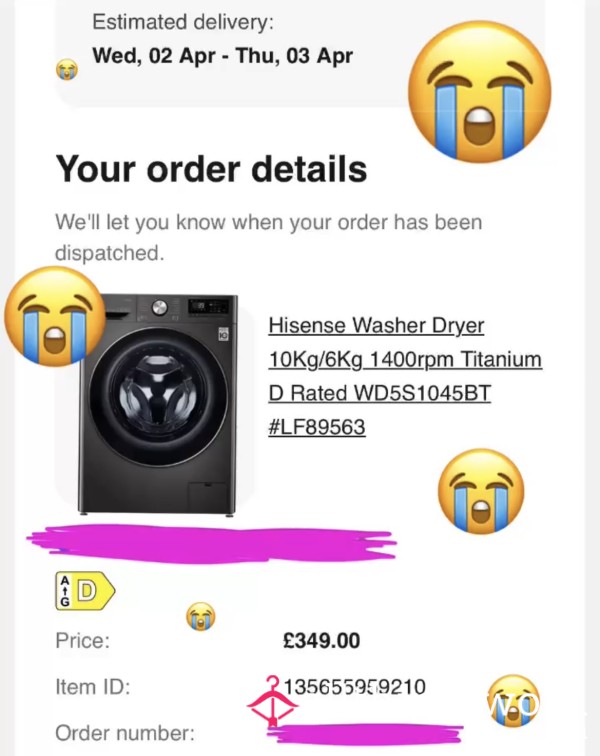Tap the small crying emoji above the price
The height and width of the screenshot is (756, 600).
point(201,616)
